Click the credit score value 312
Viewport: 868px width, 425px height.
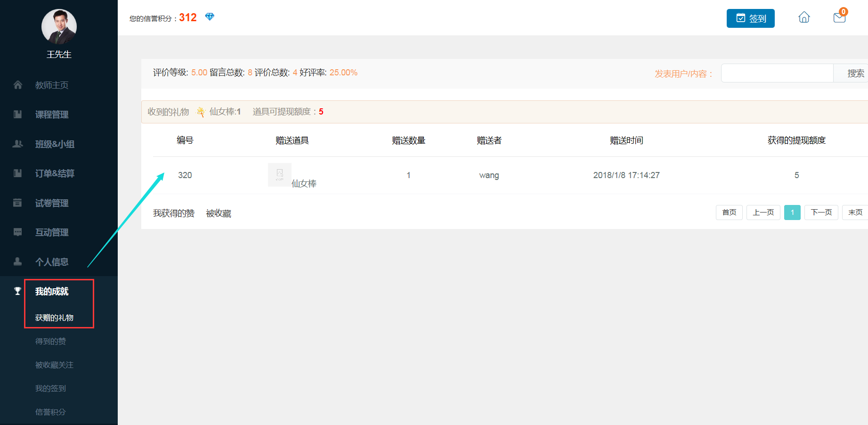pyautogui.click(x=188, y=17)
